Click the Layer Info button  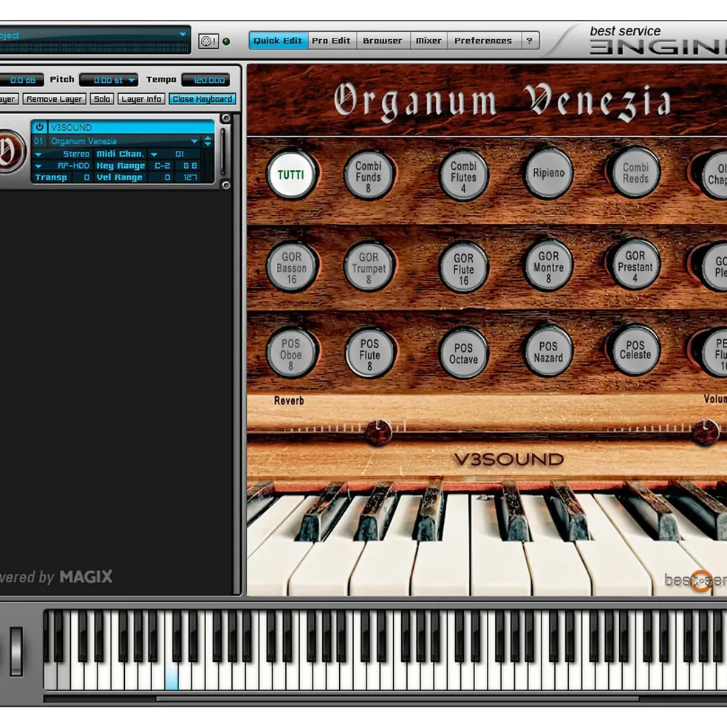(x=141, y=99)
